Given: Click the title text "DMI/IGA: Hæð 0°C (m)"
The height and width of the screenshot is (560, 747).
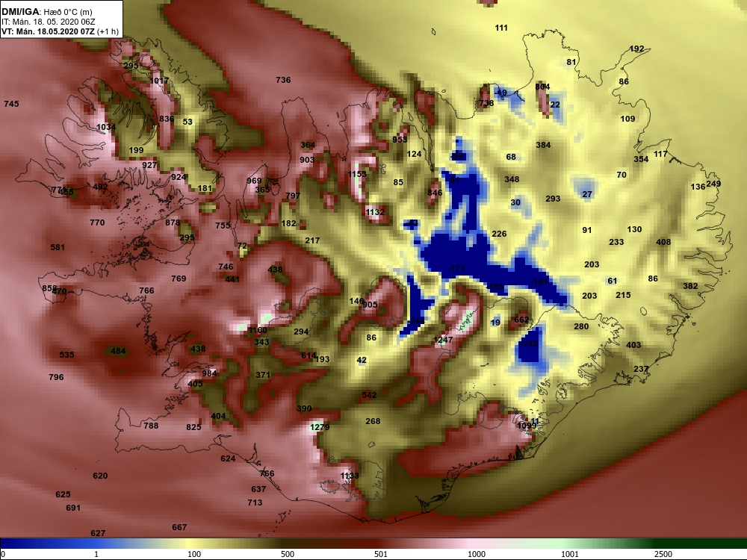Looking at the screenshot, I should (46, 11).
